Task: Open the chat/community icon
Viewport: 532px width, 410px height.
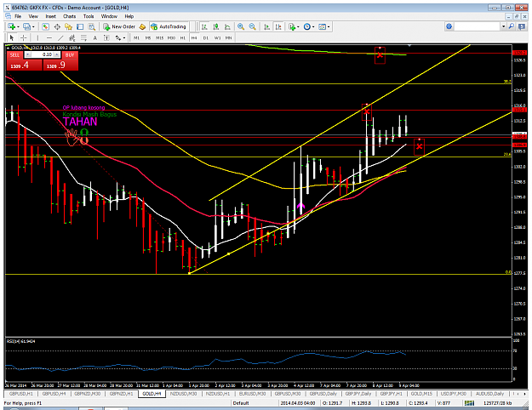Action: [522, 26]
